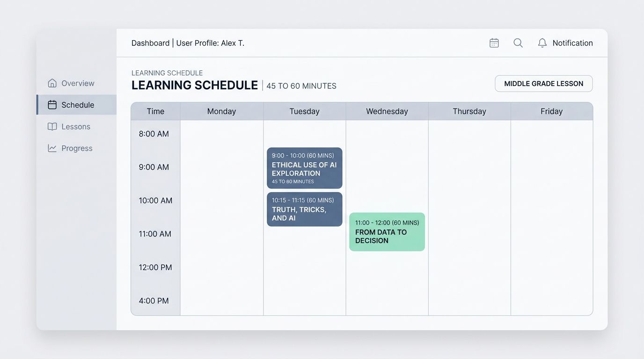The image size is (644, 359).
Task: Click the Lessons book icon
Action: [52, 127]
